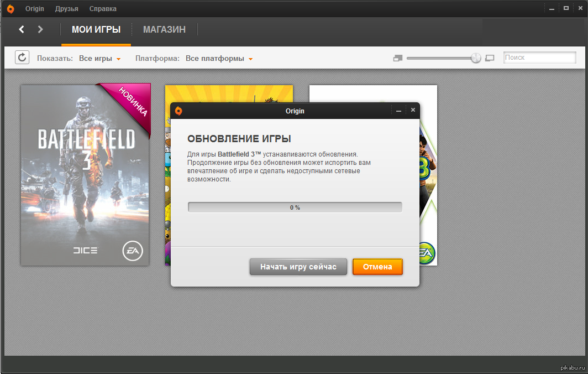Select the МОИ ИГРЫ tab
Image resolution: width=588 pixels, height=374 pixels.
tap(96, 29)
